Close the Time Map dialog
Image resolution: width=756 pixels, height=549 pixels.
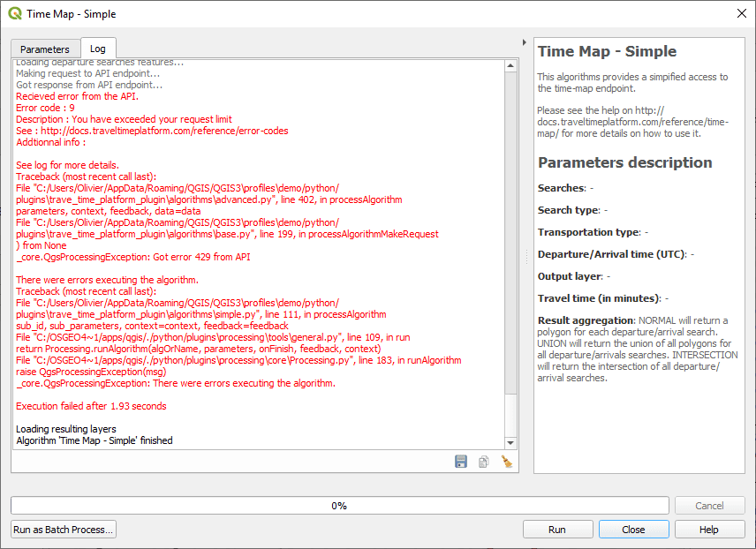[633, 529]
